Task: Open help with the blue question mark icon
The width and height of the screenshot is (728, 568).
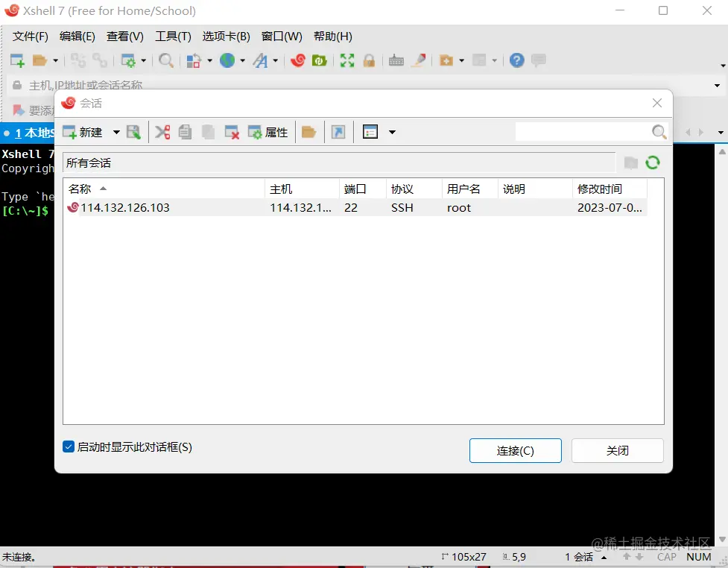Action: coord(516,60)
